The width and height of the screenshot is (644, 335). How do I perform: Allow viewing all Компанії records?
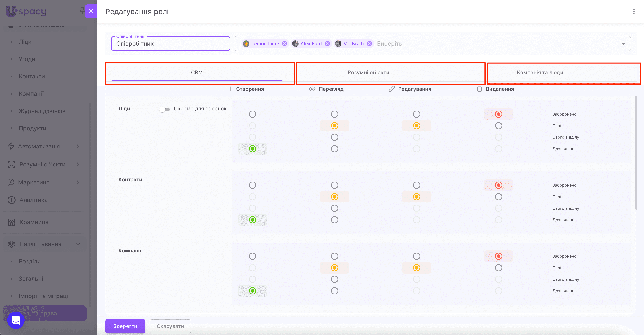point(334,291)
